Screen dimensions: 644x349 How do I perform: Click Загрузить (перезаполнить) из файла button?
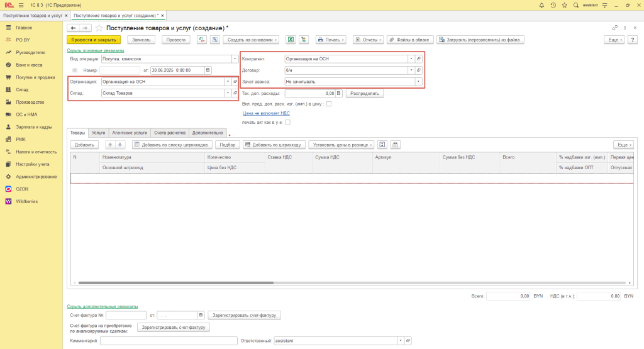(x=480, y=40)
